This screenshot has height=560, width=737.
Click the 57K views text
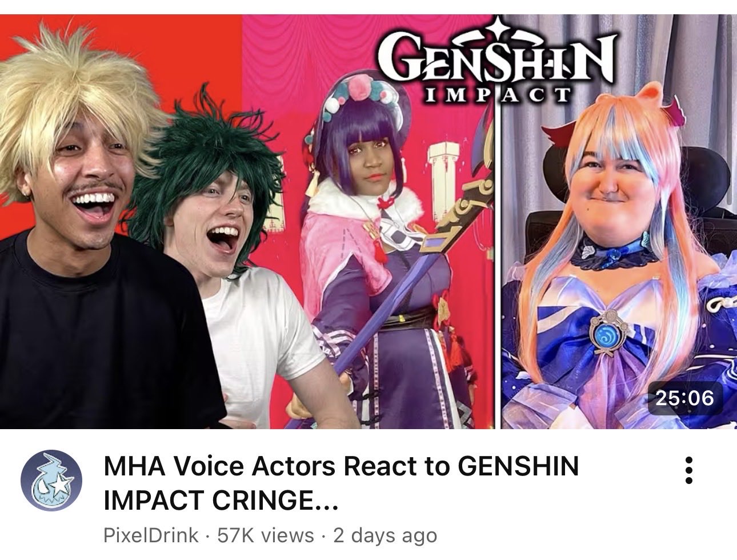[x=266, y=535]
